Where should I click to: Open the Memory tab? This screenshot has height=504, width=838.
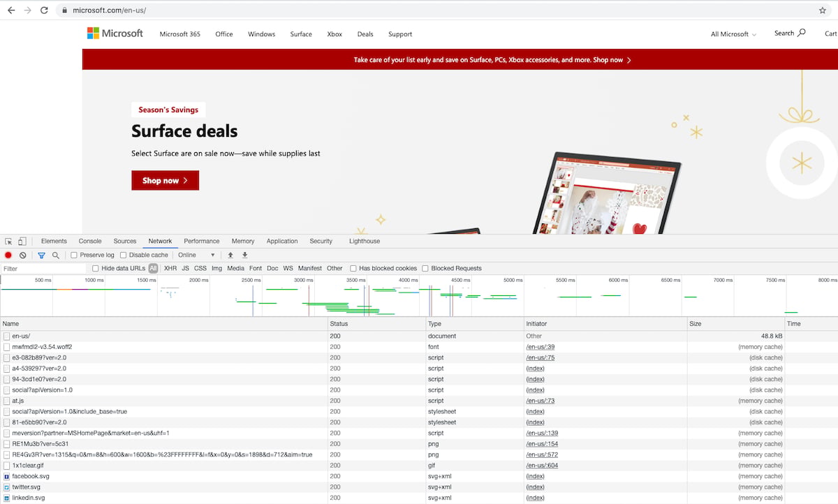[243, 241]
